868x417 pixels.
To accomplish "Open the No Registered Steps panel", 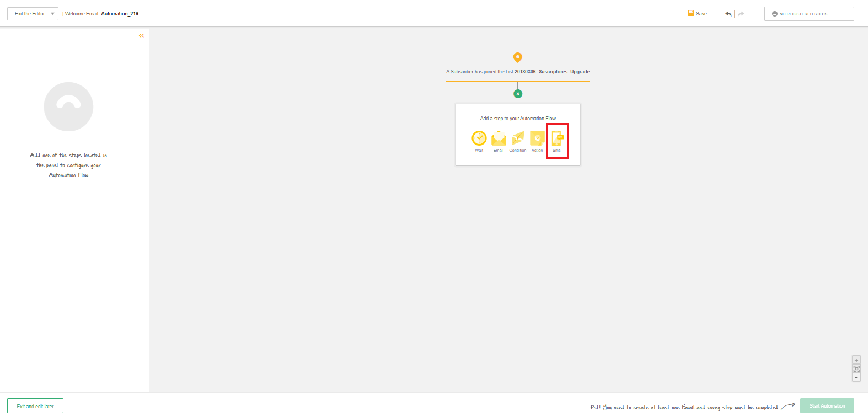I will [x=808, y=14].
